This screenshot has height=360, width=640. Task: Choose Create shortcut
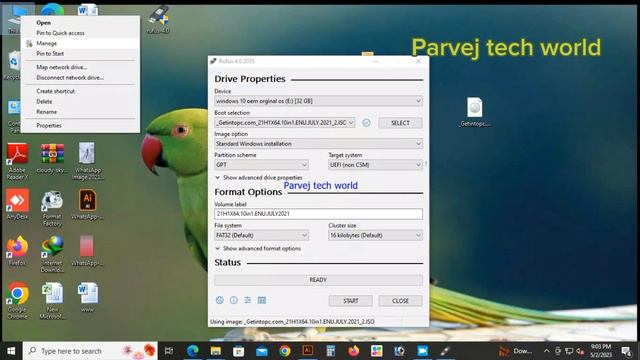tap(80, 91)
